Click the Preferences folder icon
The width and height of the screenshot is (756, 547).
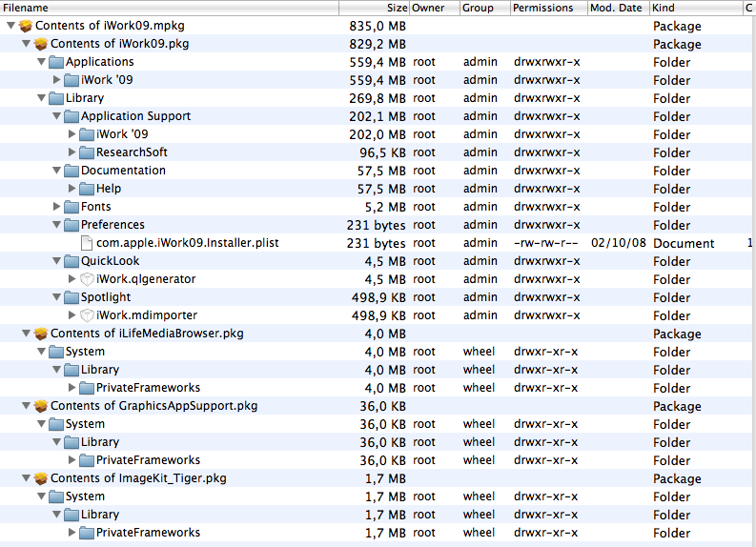(72, 225)
